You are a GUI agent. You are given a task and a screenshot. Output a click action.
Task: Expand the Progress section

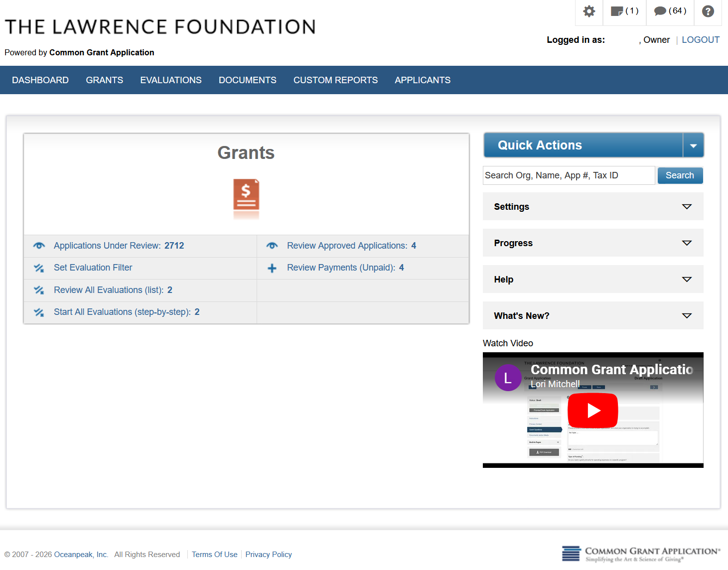pos(593,243)
